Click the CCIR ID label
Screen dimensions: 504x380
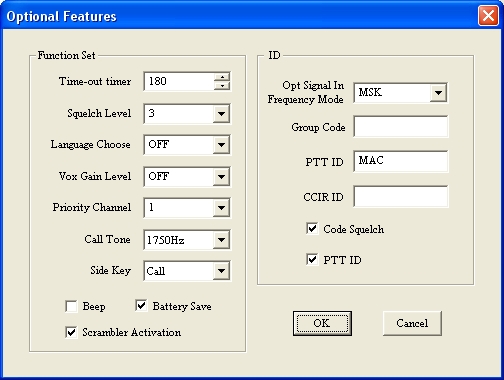(x=323, y=197)
